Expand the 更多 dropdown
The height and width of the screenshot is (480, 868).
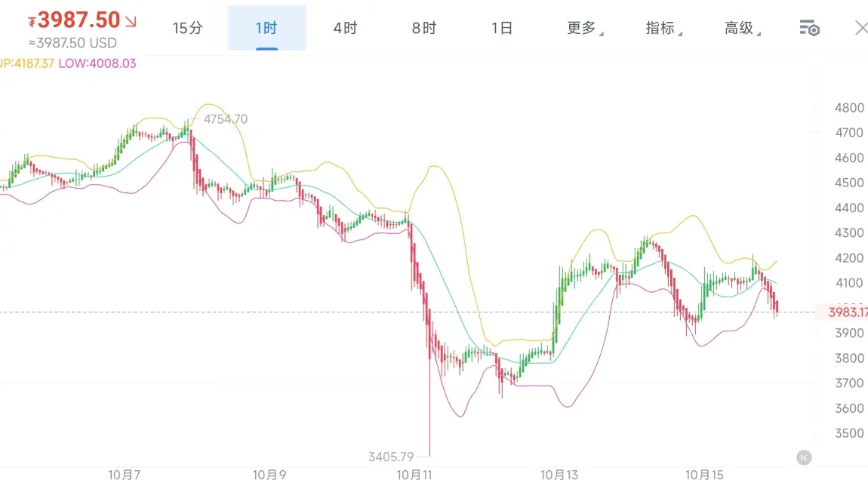coord(584,28)
